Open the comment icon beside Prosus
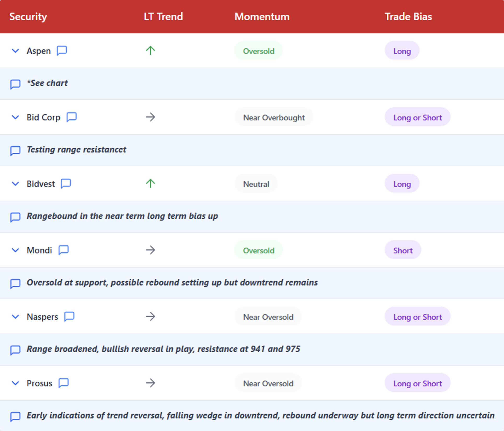This screenshot has width=504, height=431. click(64, 383)
